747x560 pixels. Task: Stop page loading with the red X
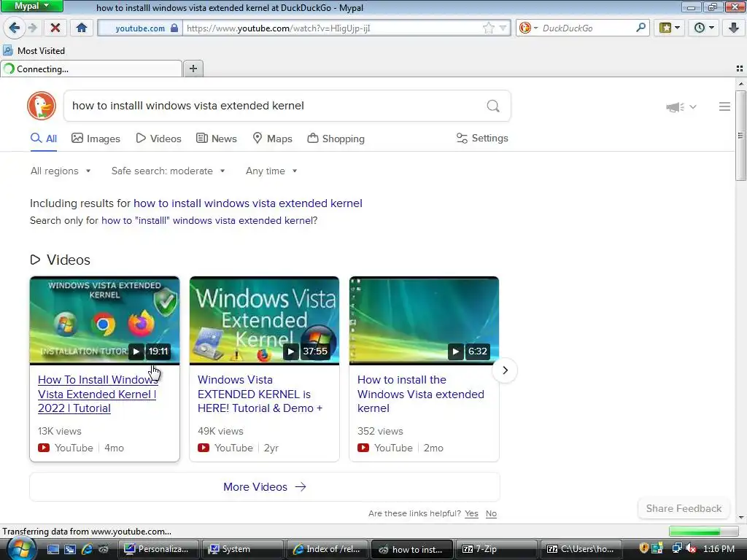pos(55,28)
